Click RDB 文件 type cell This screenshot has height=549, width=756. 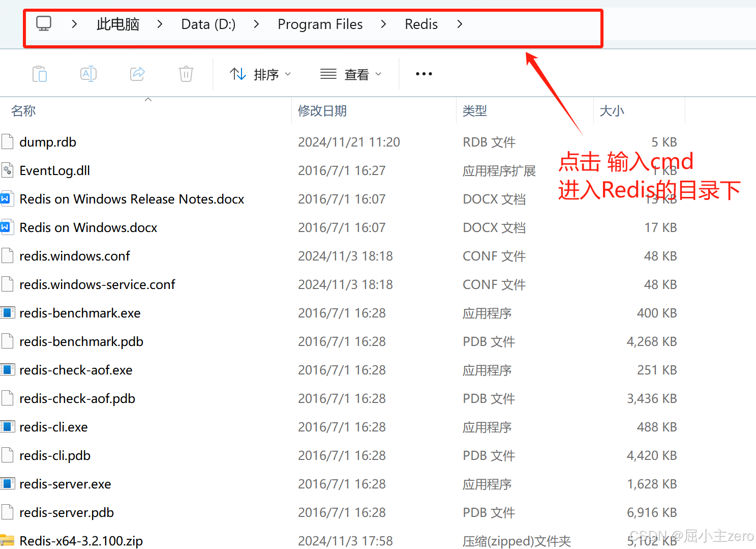pyautogui.click(x=489, y=142)
